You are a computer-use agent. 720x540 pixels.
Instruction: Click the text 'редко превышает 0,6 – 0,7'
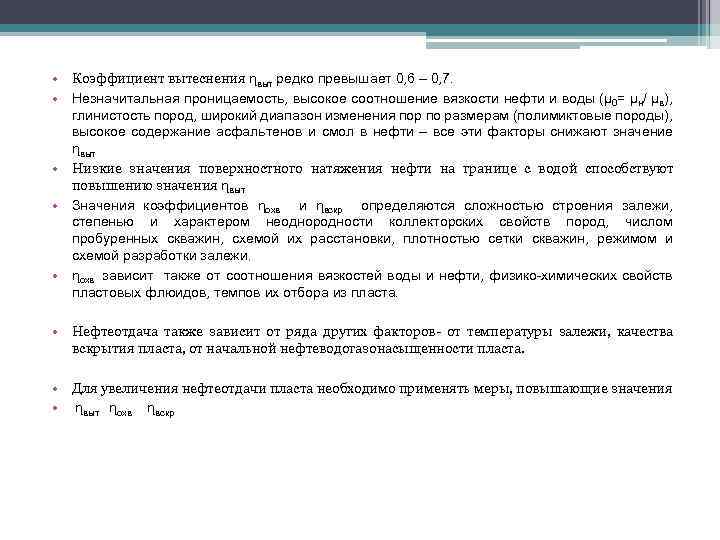[x=364, y=79]
